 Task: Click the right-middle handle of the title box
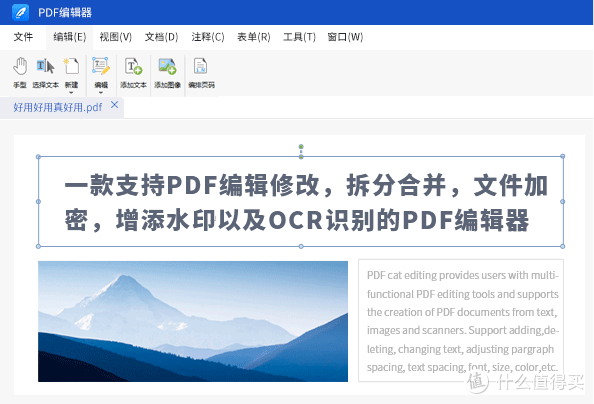(563, 202)
